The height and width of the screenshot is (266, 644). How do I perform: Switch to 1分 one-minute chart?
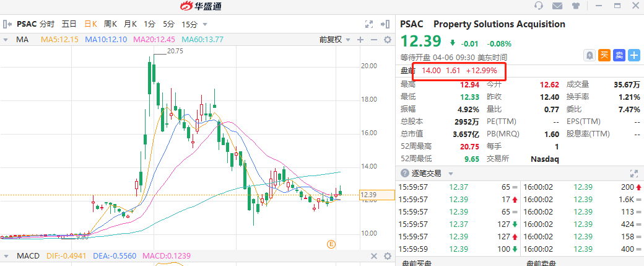tap(149, 24)
